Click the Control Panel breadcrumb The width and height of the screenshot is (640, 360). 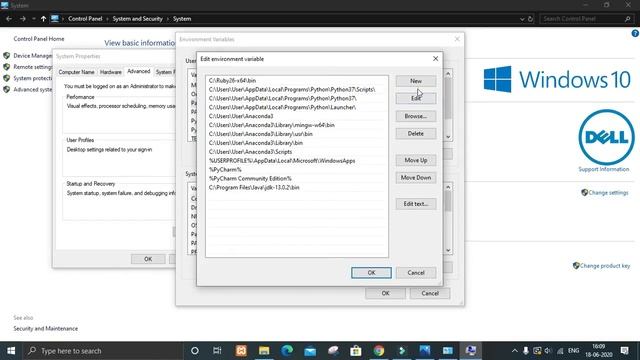click(x=85, y=19)
